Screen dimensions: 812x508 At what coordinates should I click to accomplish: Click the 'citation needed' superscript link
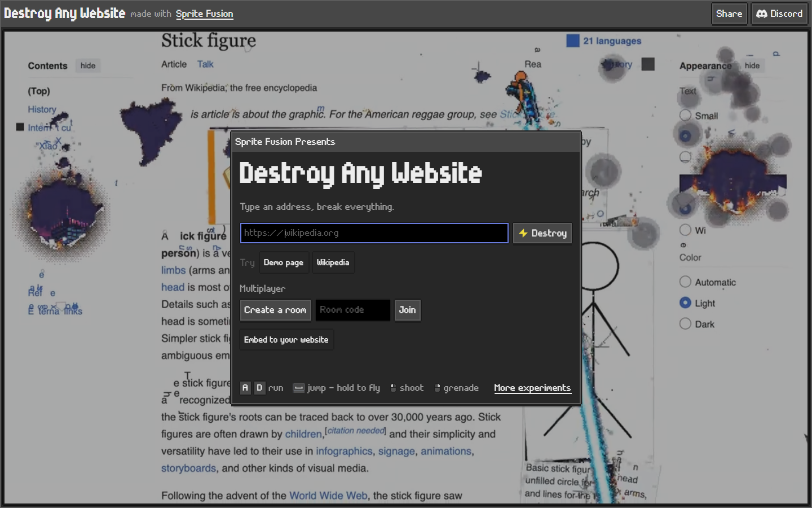(x=356, y=431)
